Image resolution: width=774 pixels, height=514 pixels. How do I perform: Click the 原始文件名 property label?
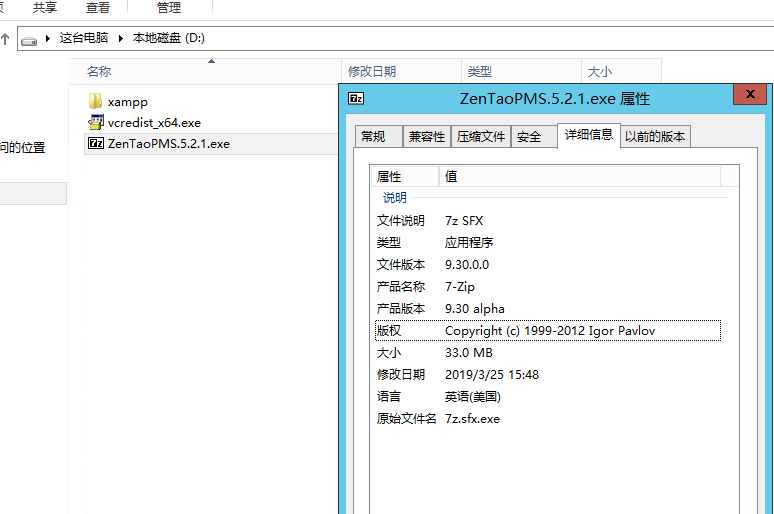click(x=407, y=419)
